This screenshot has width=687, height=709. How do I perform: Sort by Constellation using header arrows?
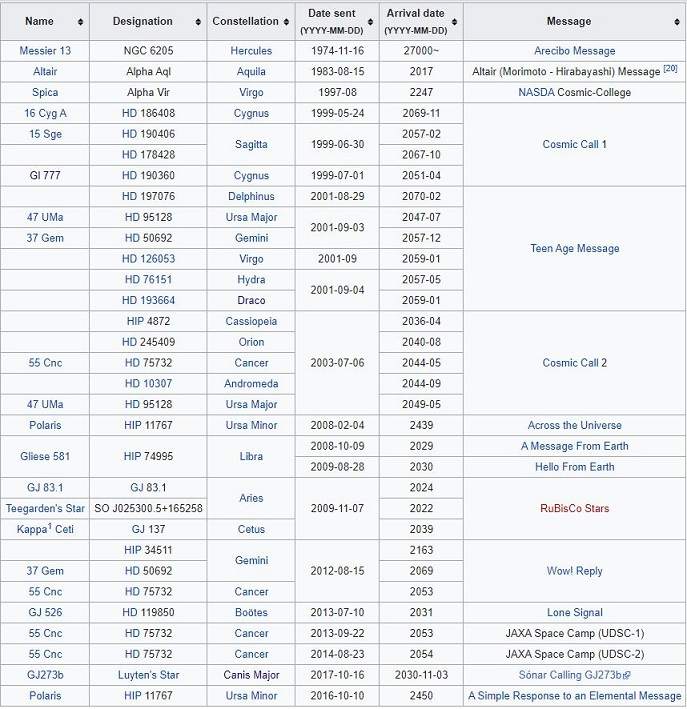[286, 22]
